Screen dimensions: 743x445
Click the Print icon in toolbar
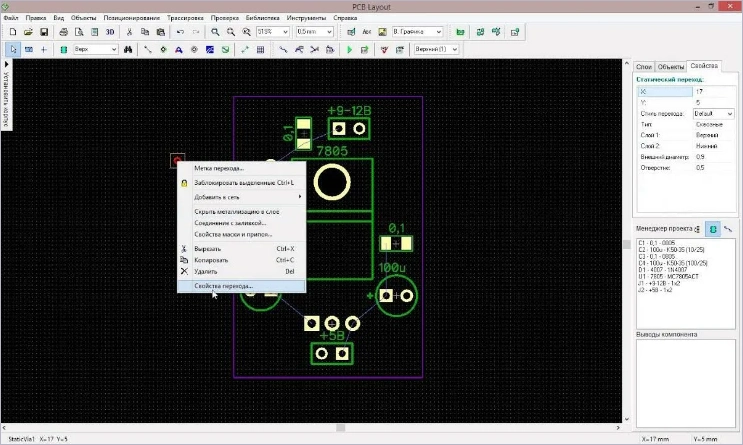[x=63, y=32]
